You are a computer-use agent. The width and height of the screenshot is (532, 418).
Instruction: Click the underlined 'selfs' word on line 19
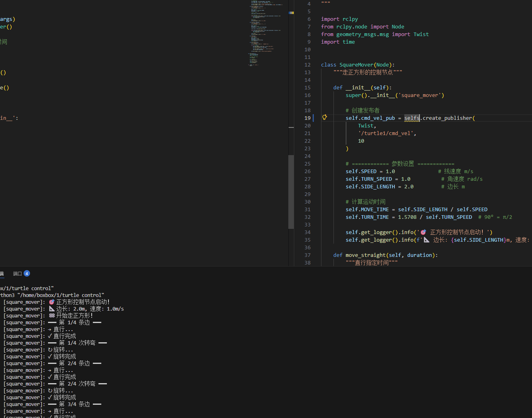tap(412, 118)
